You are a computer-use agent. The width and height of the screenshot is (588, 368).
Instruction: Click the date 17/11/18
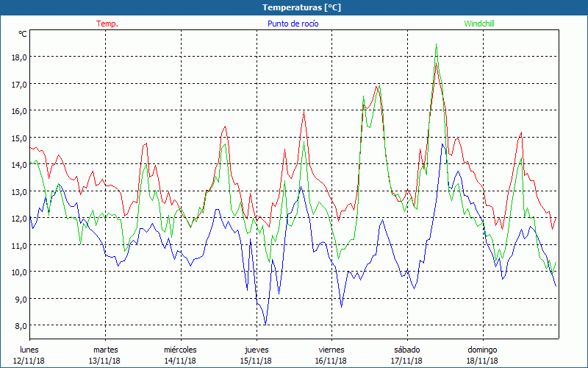click(x=407, y=361)
